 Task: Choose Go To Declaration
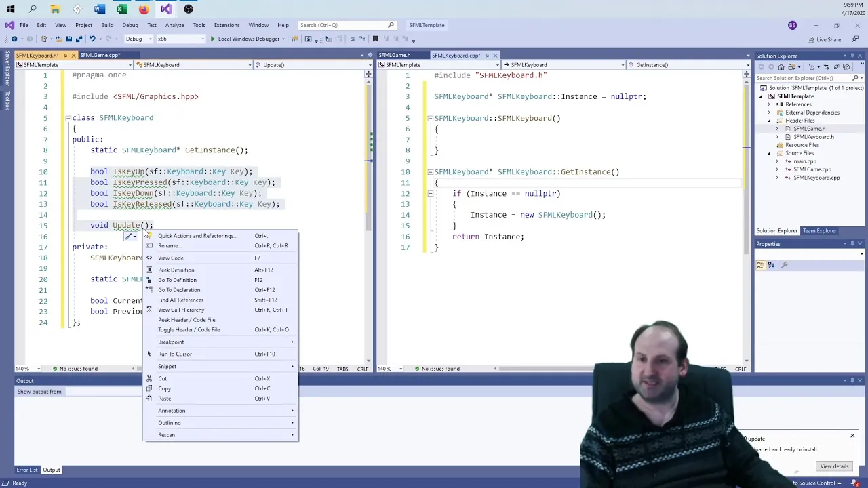click(x=220, y=290)
